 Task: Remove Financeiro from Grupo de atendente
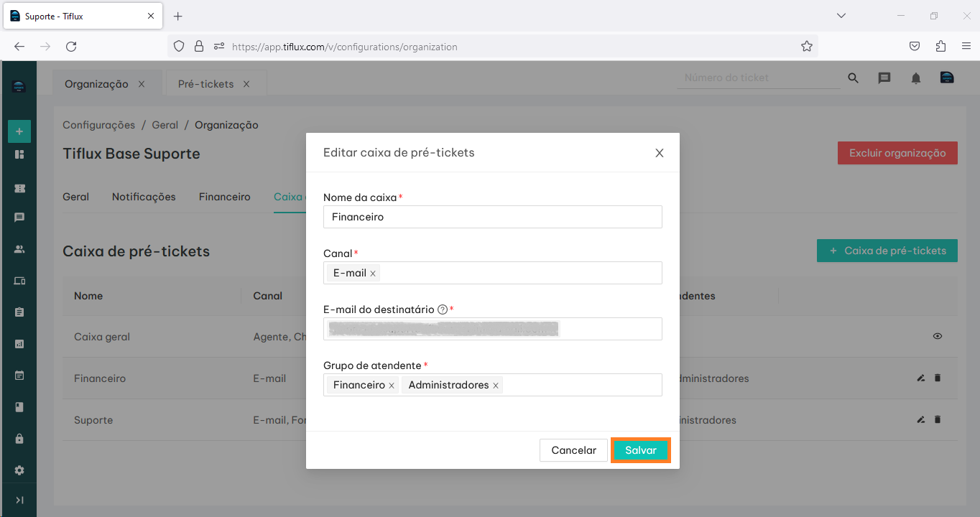(392, 386)
